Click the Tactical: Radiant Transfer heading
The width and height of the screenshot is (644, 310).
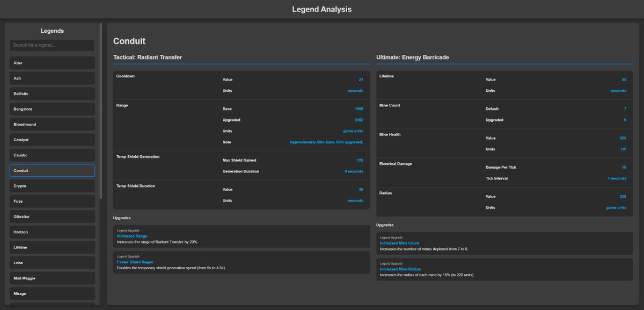pos(148,57)
